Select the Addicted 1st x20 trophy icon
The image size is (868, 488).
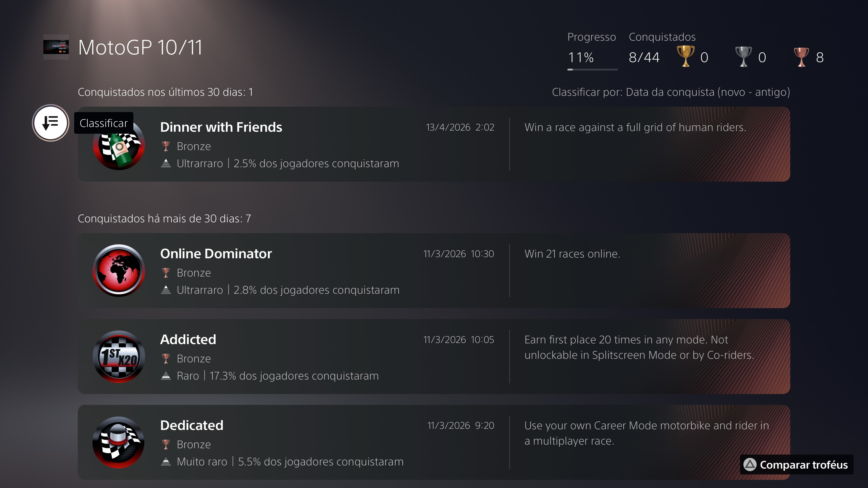click(119, 356)
